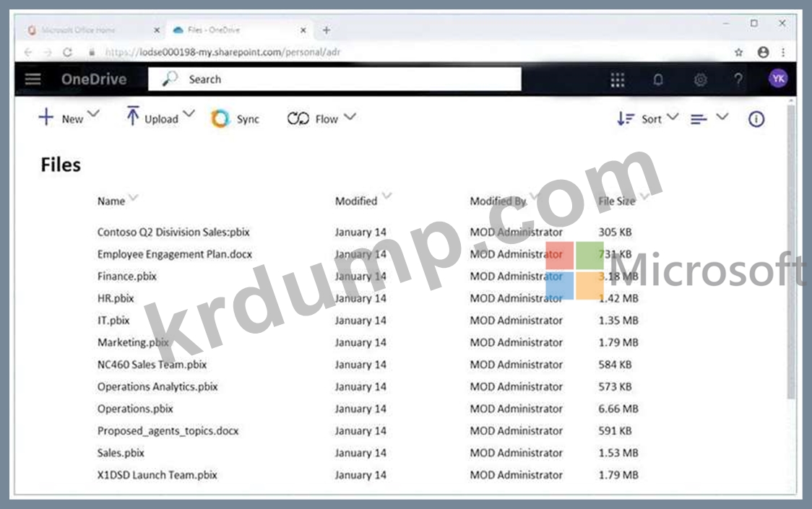Reload the page
The width and height of the screenshot is (812, 509).
(x=67, y=52)
